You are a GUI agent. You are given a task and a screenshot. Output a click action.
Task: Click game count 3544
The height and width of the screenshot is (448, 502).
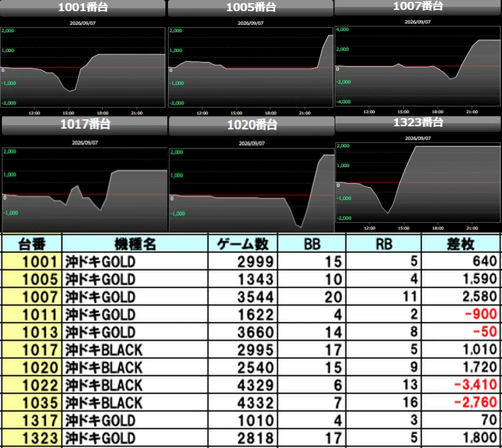(x=255, y=297)
